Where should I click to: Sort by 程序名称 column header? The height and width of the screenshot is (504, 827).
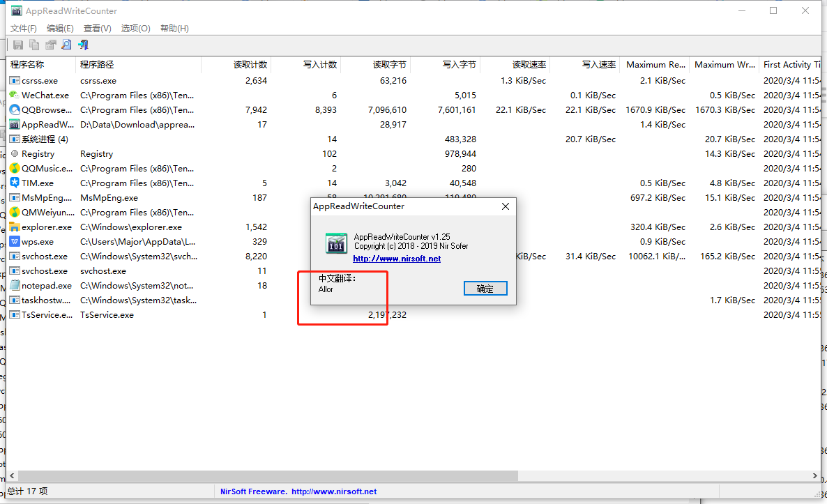(41, 64)
